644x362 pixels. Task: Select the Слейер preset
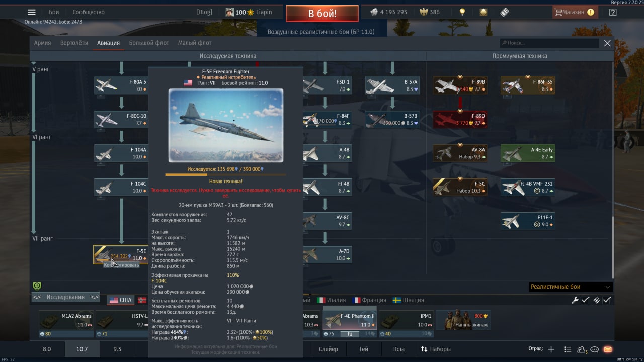(x=329, y=349)
